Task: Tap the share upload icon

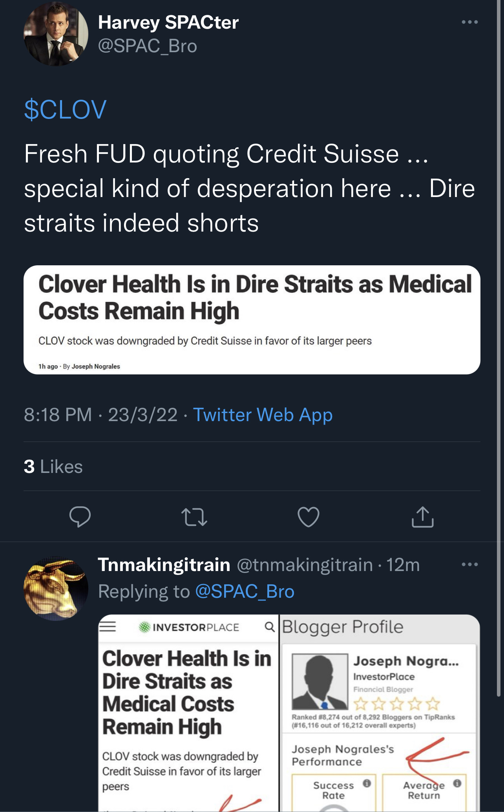Action: (422, 516)
